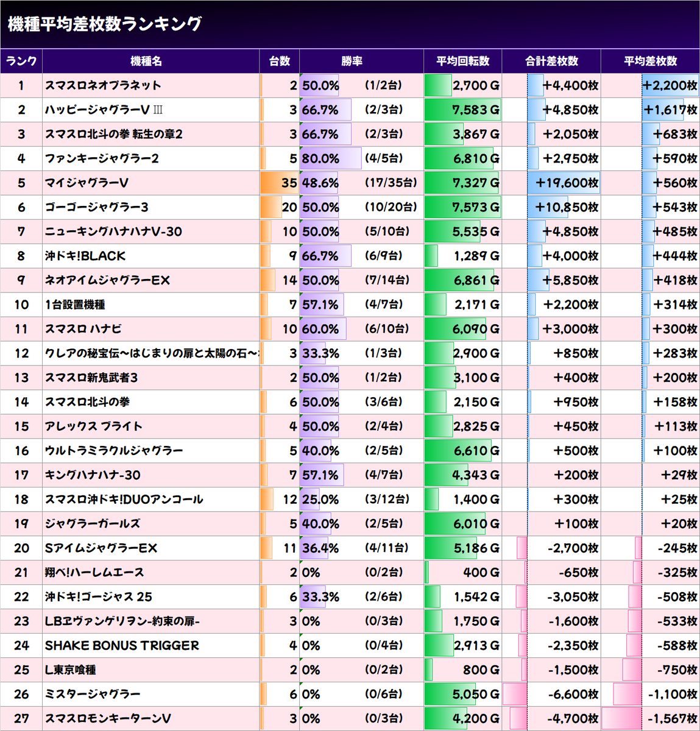Image resolution: width=700 pixels, height=731 pixels.
Task: Click the -1,567枚 average value
Action: pos(672,719)
